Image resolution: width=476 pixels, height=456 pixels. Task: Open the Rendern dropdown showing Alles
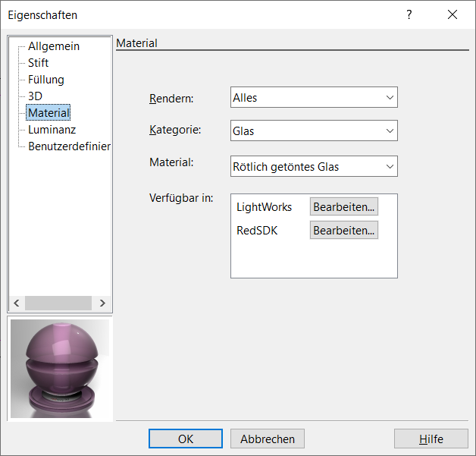(314, 97)
